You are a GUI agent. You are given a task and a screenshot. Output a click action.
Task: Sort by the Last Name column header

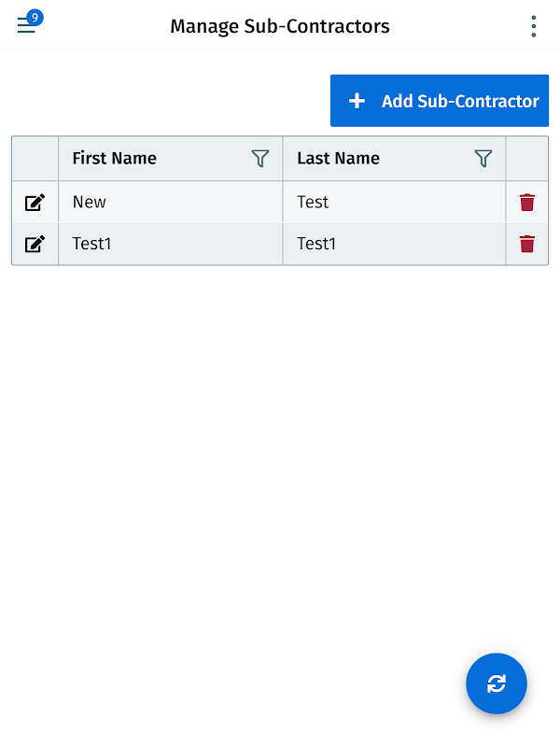[x=338, y=159]
